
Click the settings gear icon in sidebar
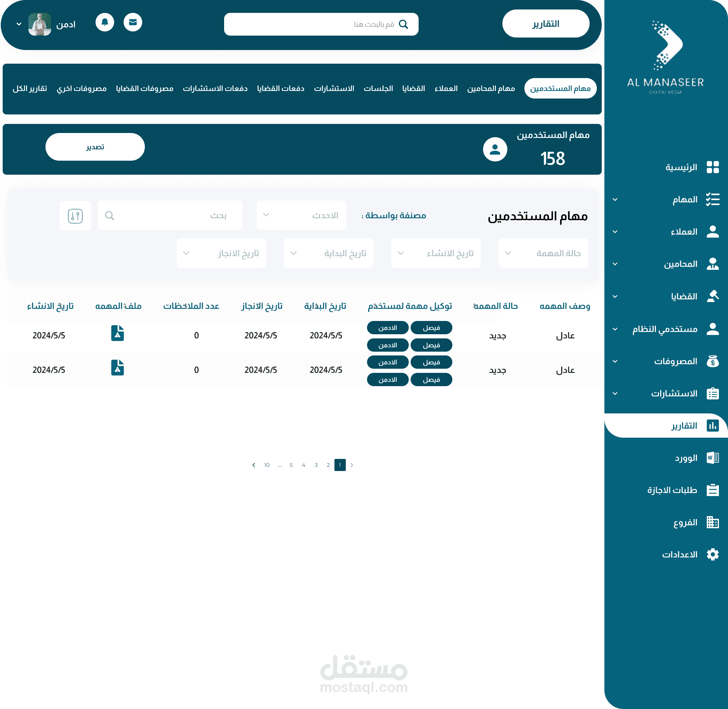(712, 554)
